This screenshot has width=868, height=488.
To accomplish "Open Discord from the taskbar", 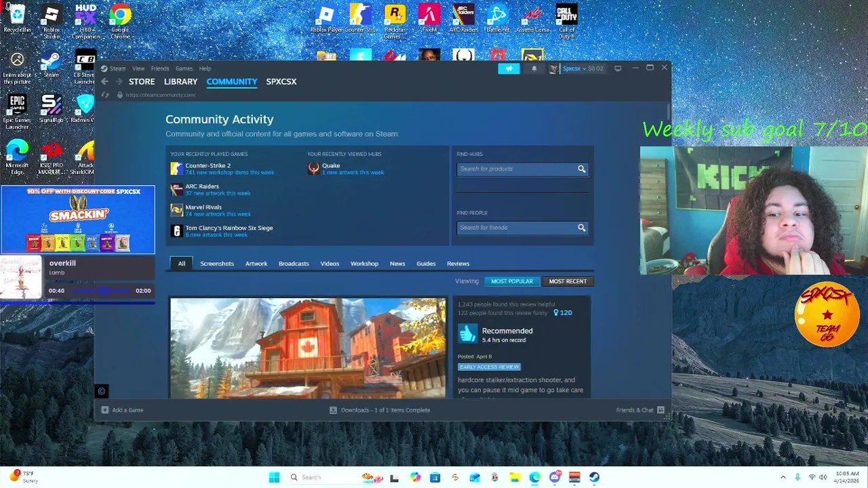I will pyautogui.click(x=555, y=477).
